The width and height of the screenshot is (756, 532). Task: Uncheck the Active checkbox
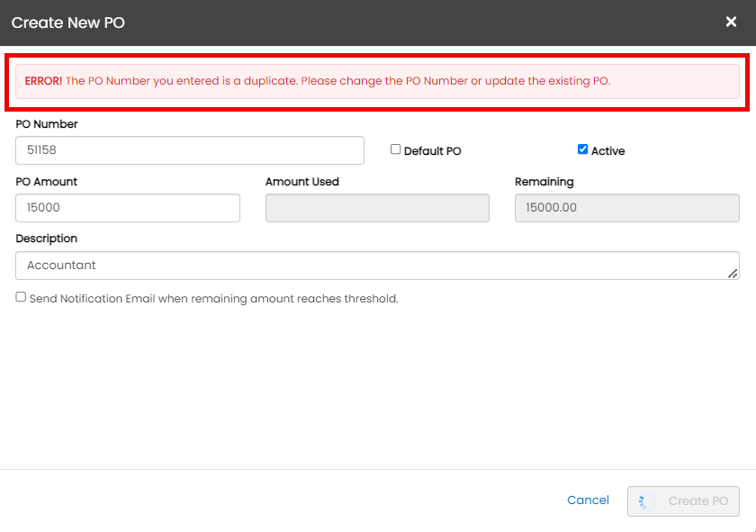tap(582, 149)
